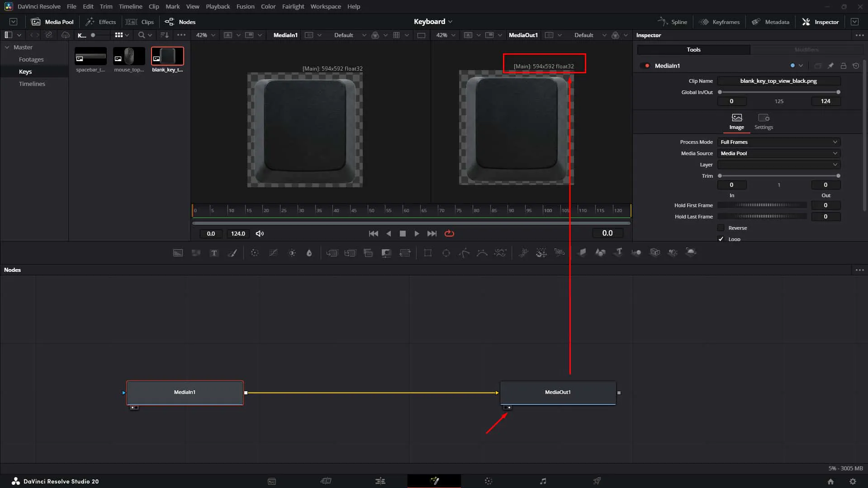868x488 pixels.
Task: Add a BSpline mask from the toolbar
Action: 482,253
